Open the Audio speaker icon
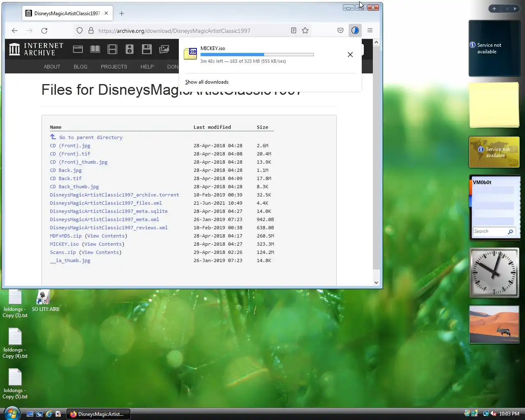Image resolution: width=525 pixels, height=420 pixels. tap(130, 49)
